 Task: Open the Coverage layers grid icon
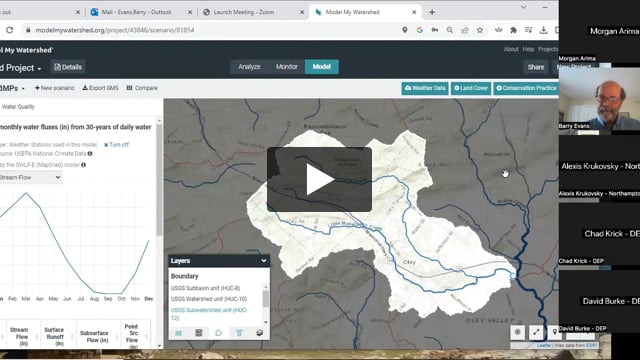pos(198,333)
